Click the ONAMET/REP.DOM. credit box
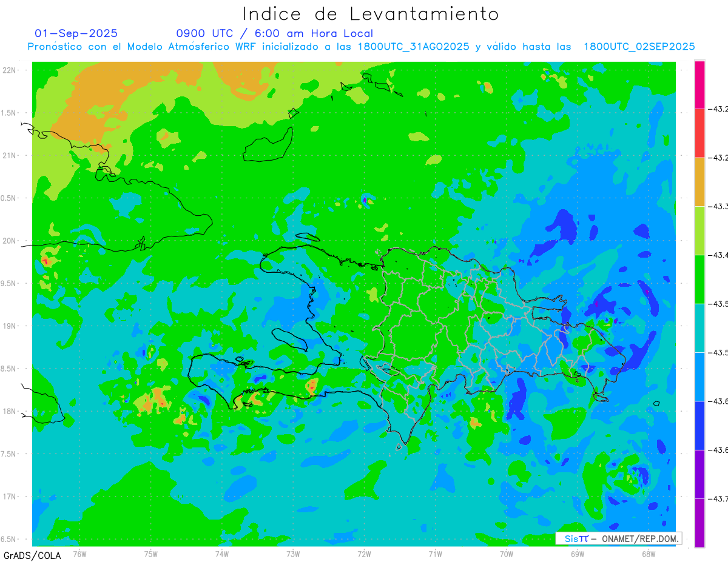This screenshot has height=562, width=728. pos(618,538)
